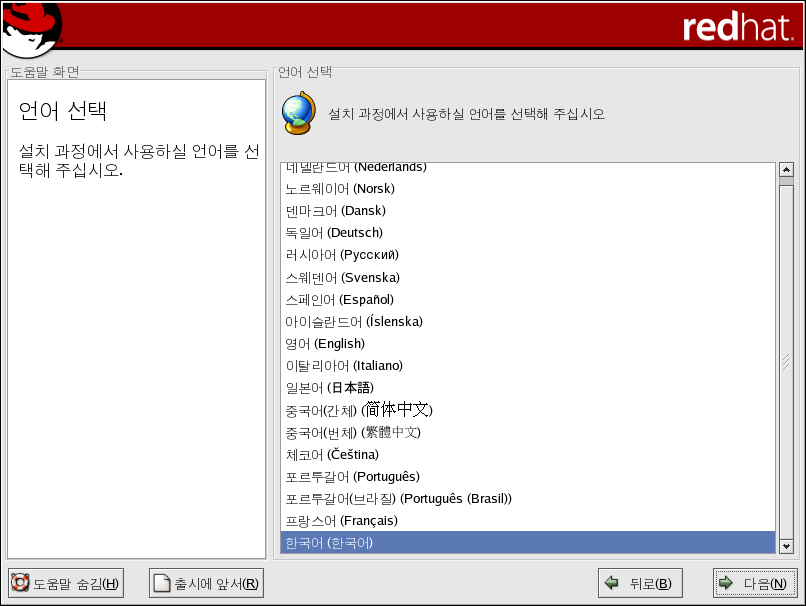Select 일본어 (日本語) language
Screen dimensions: 806x606
pos(329,388)
